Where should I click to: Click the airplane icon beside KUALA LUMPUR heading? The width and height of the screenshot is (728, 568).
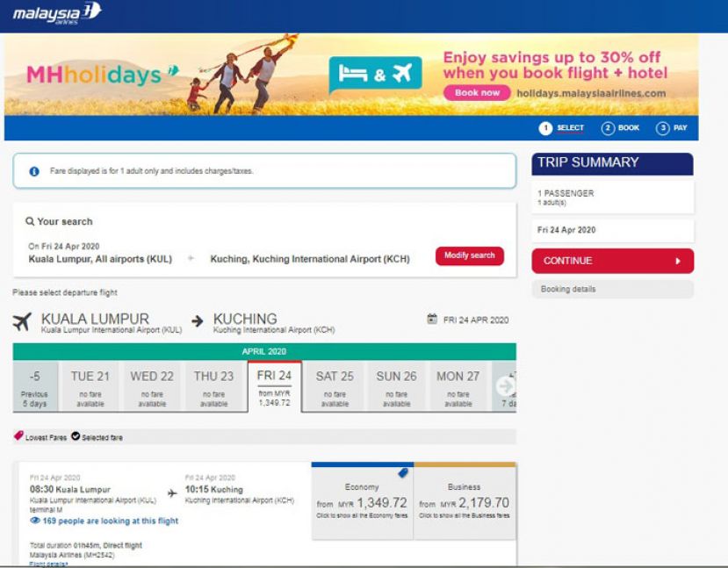tap(22, 321)
